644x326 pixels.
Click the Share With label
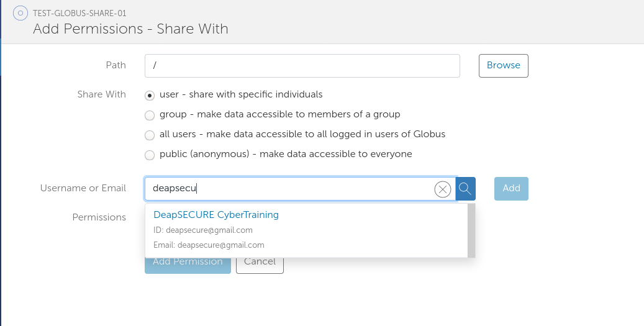click(101, 94)
